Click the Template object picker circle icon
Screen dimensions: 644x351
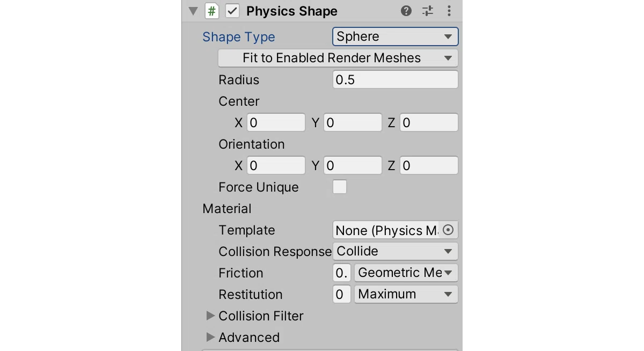(449, 230)
